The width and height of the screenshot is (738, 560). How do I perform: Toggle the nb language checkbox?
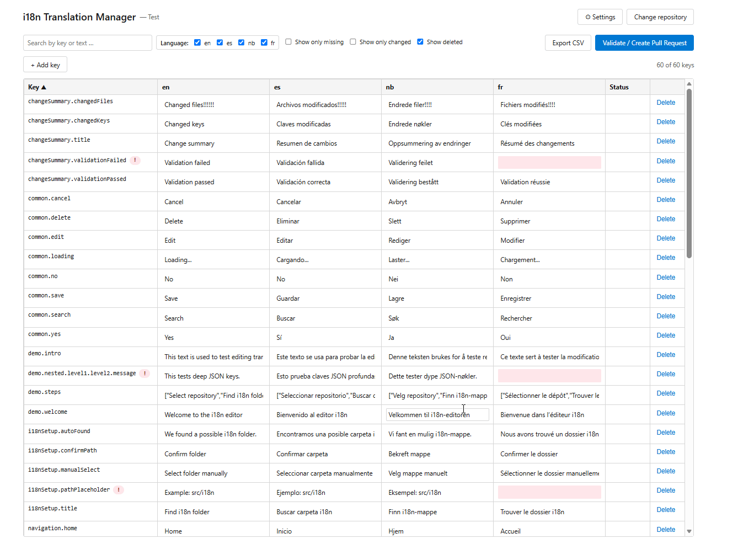pos(241,42)
